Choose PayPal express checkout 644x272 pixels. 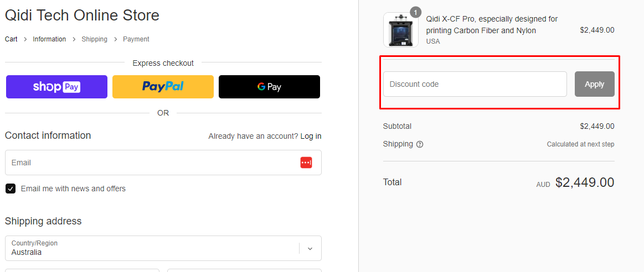[x=163, y=87]
